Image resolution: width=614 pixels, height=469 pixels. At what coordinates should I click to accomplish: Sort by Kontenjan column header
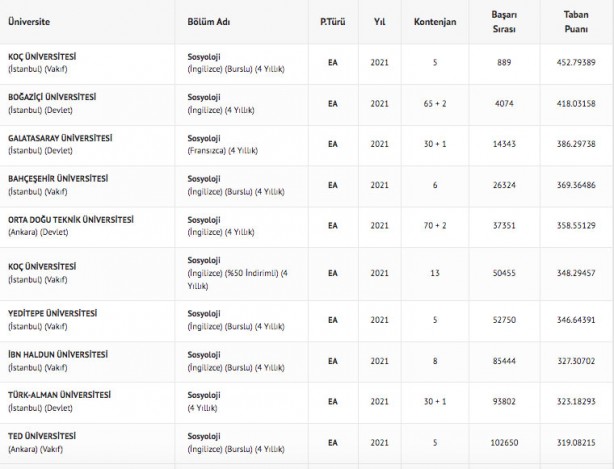tap(435, 20)
